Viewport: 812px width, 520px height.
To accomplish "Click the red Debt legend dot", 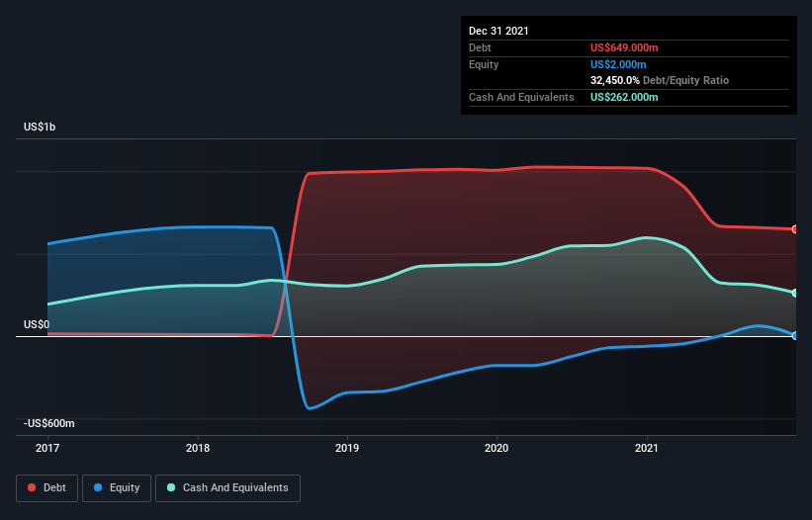I will click(x=32, y=487).
